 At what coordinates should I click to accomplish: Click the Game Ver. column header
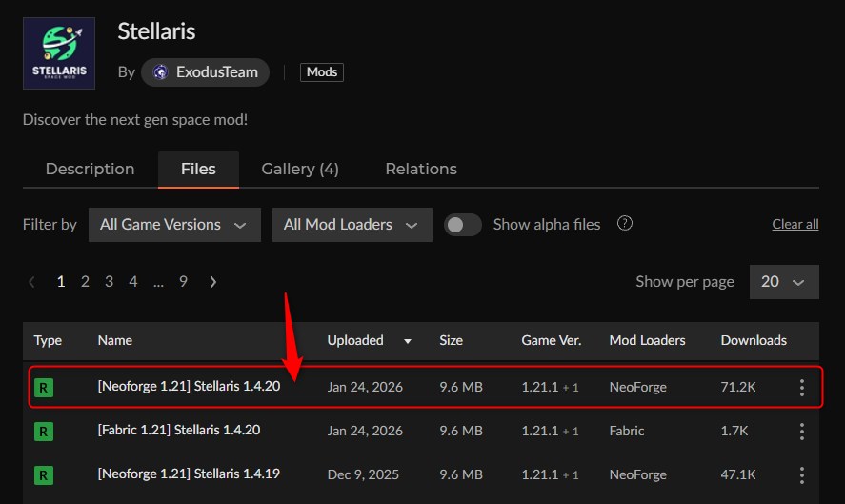(552, 341)
